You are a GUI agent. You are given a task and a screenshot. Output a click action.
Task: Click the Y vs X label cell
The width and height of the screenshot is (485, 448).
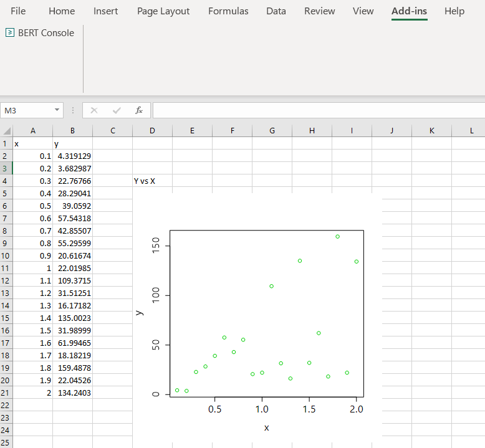click(x=152, y=181)
